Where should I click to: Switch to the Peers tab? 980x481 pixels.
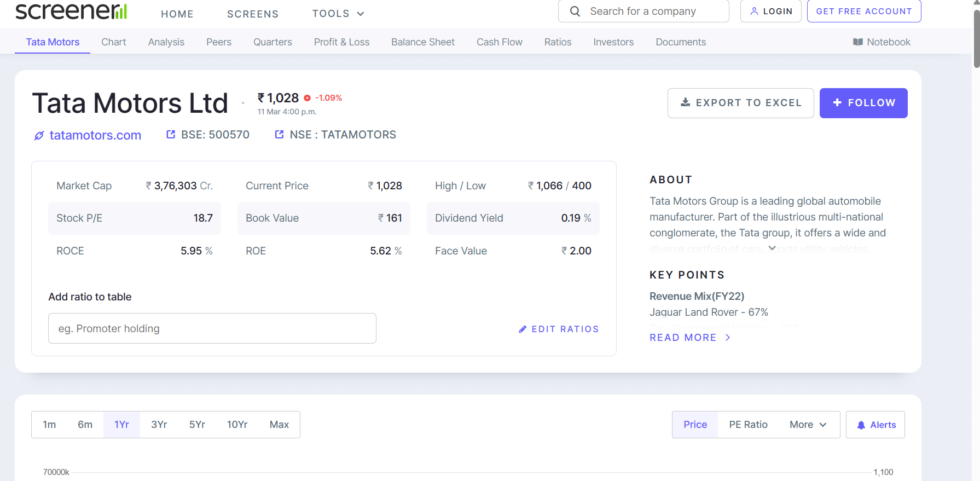[219, 42]
